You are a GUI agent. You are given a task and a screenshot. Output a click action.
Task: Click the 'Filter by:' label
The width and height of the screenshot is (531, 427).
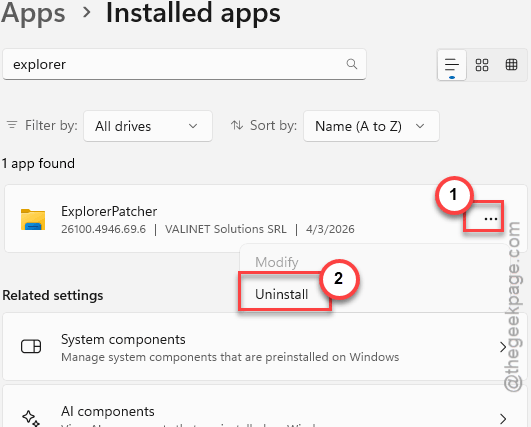point(51,126)
